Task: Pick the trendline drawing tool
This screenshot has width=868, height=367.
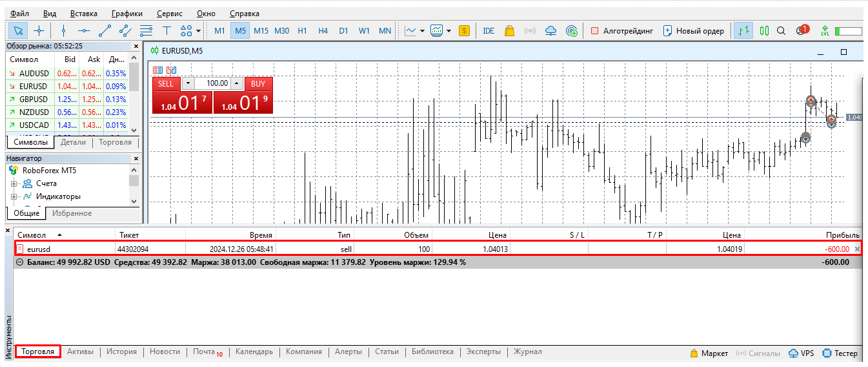Action: 105,30
